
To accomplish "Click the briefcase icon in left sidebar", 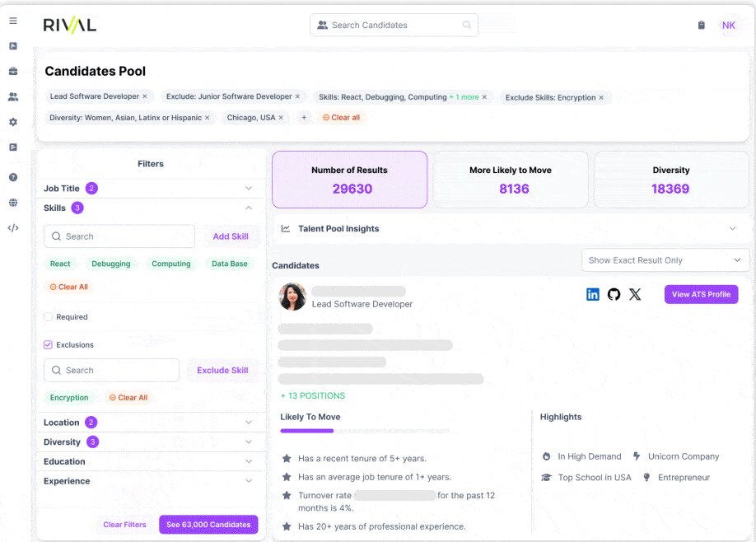I will [x=13, y=72].
